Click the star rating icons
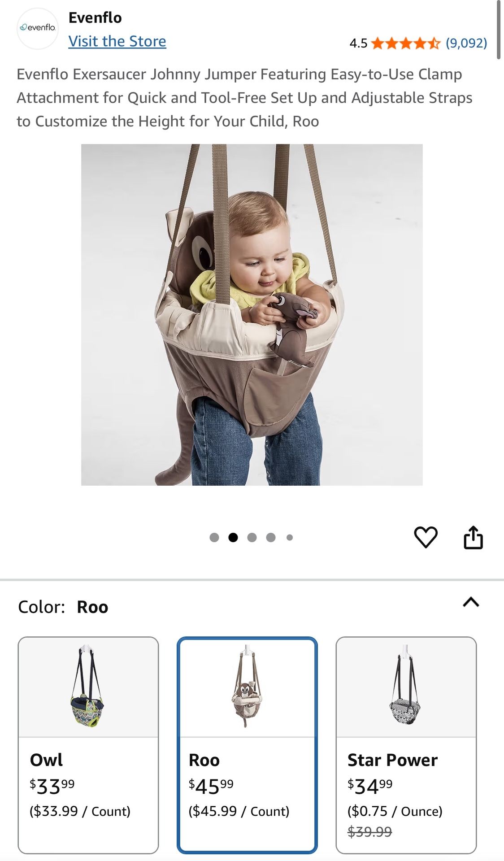 click(x=406, y=43)
